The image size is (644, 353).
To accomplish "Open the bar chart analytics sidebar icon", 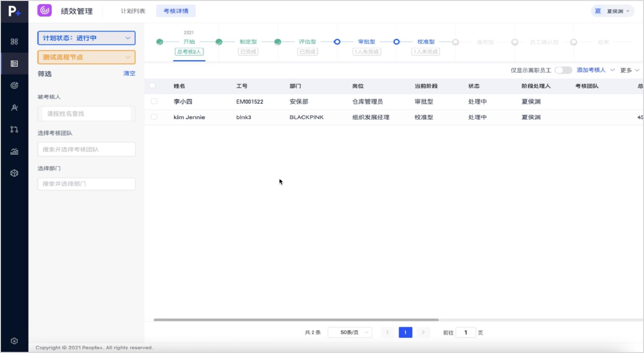I will point(14,151).
